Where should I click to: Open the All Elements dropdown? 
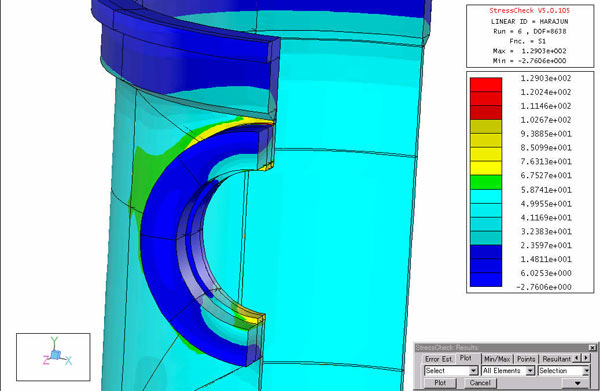coord(508,370)
